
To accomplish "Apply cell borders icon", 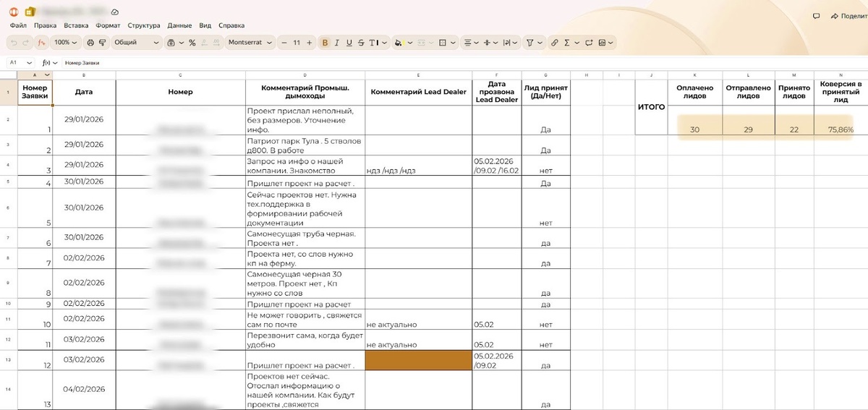I will pos(442,43).
